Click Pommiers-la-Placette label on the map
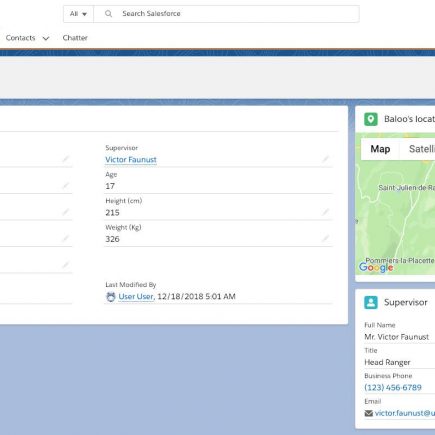435x435 pixels. [400, 260]
